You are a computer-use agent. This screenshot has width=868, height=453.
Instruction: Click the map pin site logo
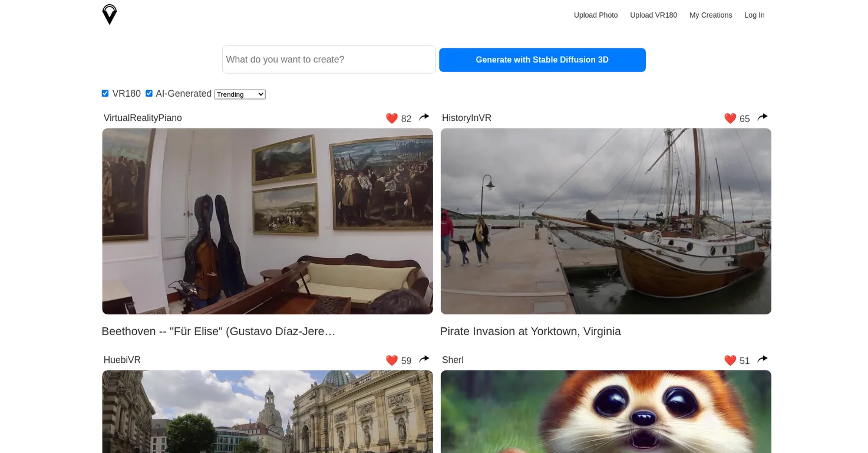pyautogui.click(x=110, y=15)
